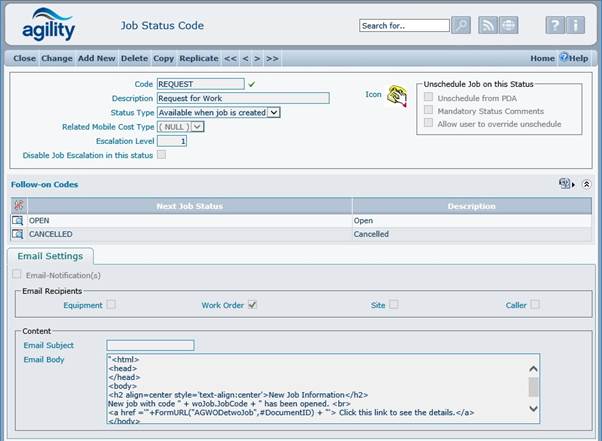Viewport: 602px width, 441px height.
Task: Go to the Home link
Action: point(542,59)
